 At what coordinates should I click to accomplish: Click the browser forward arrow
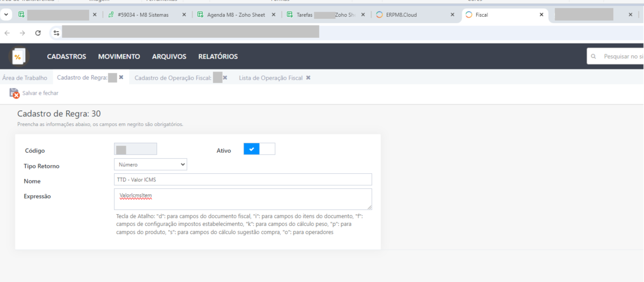(22, 33)
